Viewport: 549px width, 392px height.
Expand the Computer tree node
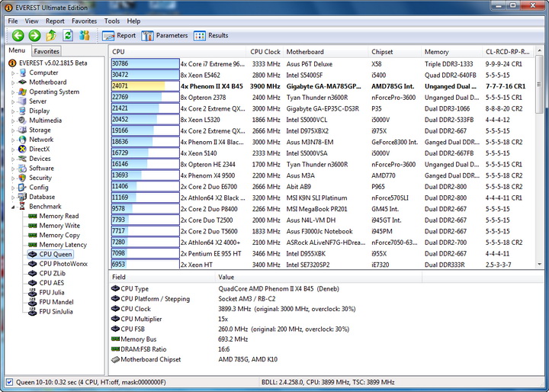pos(13,73)
